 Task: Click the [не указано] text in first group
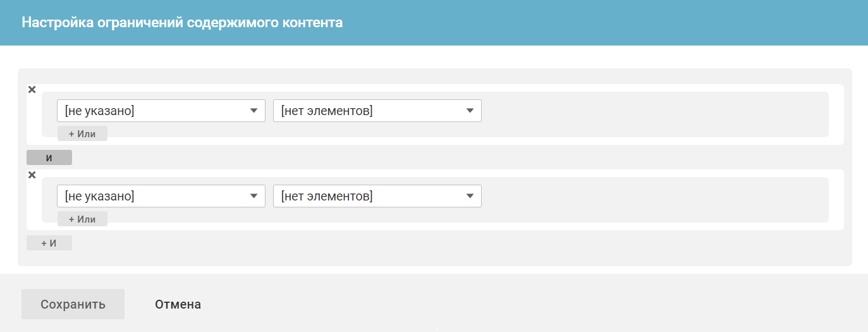coord(100,111)
